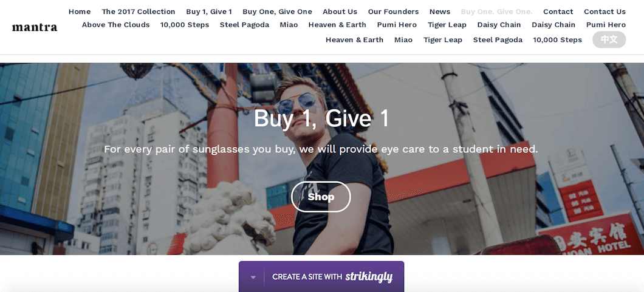The image size is (644, 292).
Task: Open 10,000 Steps in the third row
Action: coord(557,40)
